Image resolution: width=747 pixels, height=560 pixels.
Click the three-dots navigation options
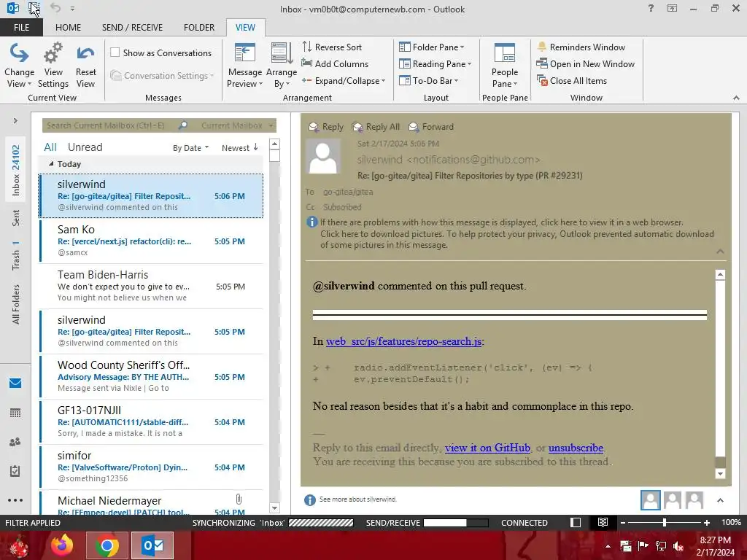15,500
